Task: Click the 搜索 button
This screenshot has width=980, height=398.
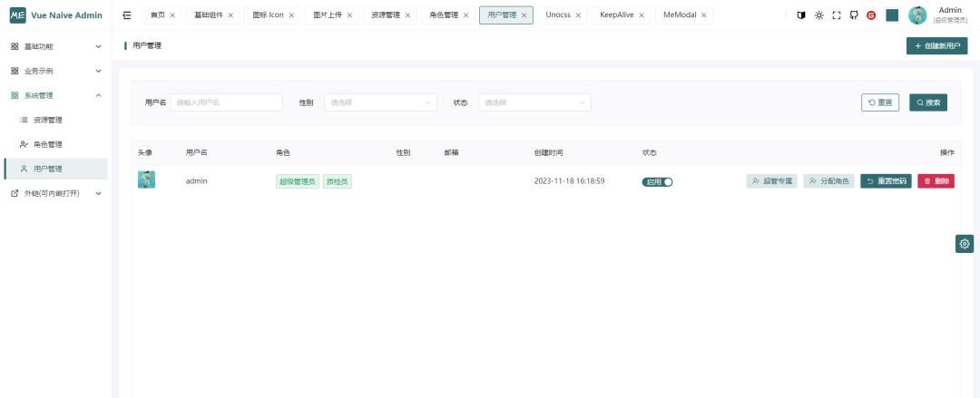Action: coord(928,102)
